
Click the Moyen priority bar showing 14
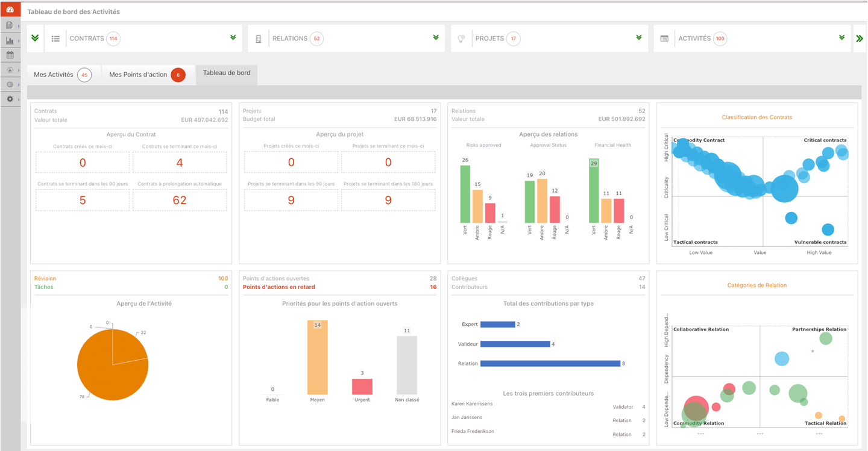[x=318, y=357]
